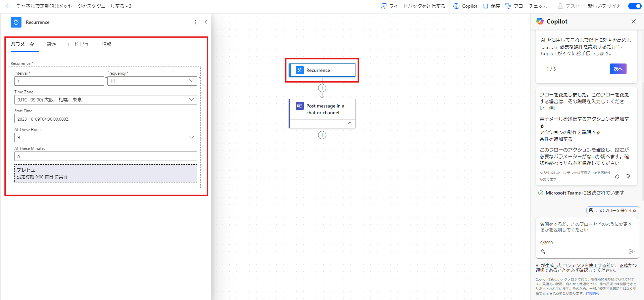Open the At These Hours dropdown
This screenshot has width=644, height=300.
[106, 137]
